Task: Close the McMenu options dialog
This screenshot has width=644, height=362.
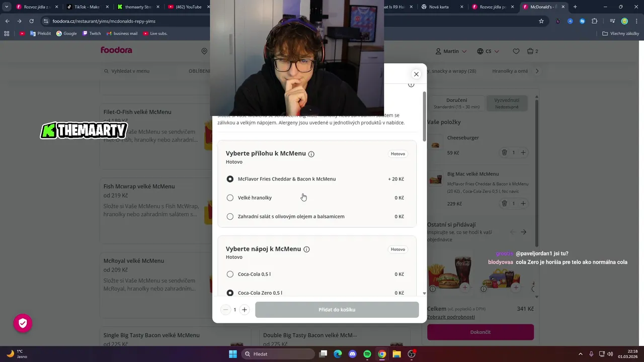Action: (416, 74)
